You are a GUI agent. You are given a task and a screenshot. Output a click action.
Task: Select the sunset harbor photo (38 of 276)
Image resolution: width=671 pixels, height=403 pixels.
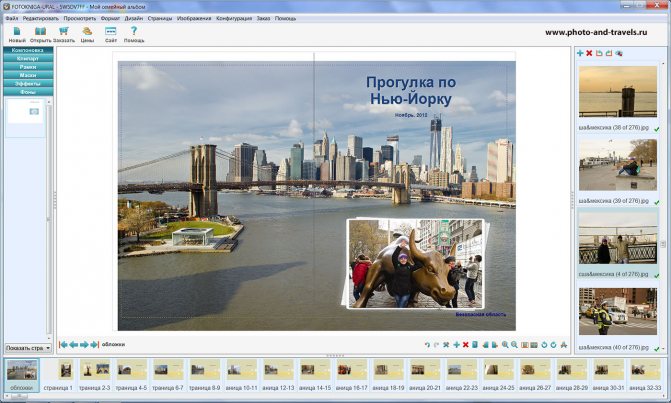[x=618, y=91]
